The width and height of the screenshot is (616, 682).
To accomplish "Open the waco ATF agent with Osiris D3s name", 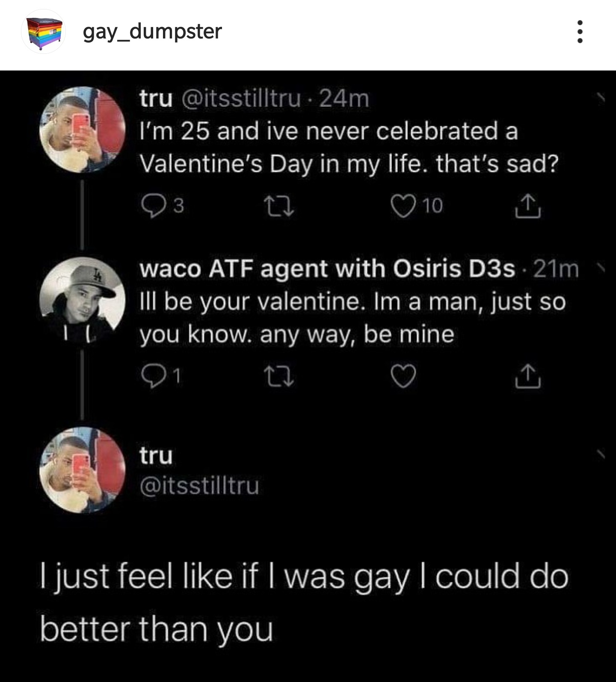I will (x=327, y=269).
